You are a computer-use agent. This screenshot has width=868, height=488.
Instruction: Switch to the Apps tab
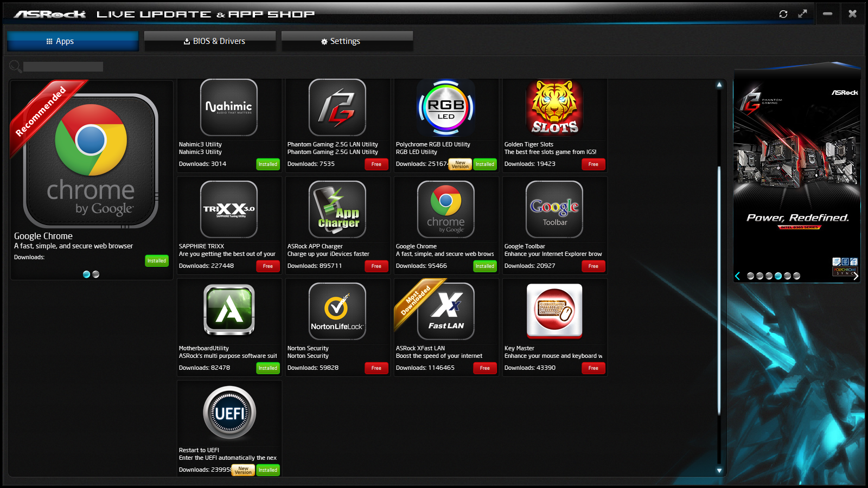coord(73,41)
